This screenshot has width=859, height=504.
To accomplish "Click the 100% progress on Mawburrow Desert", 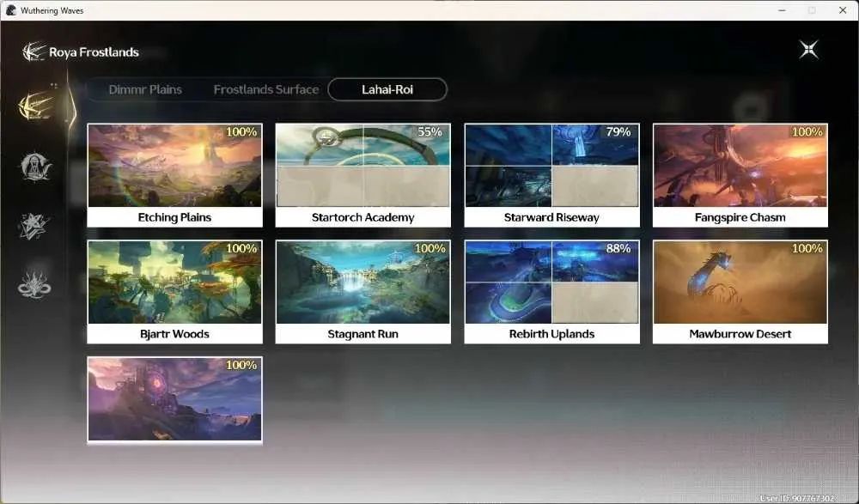I will (x=807, y=249).
